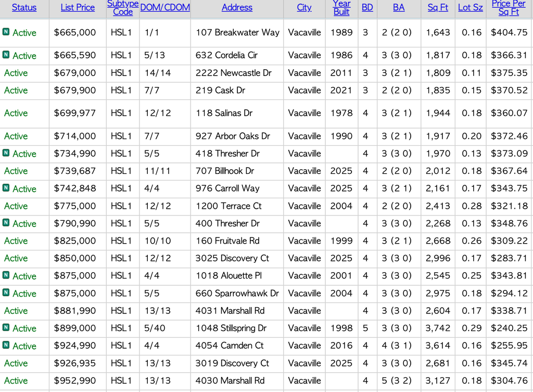Sort listings by the List Price column header
533x392 pixels.
pos(78,8)
